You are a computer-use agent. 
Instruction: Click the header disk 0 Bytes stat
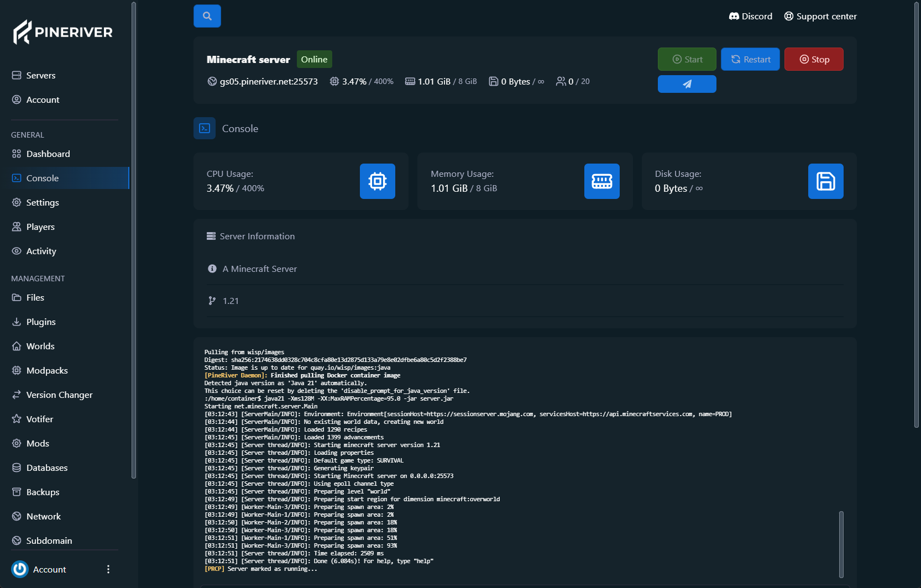[516, 81]
